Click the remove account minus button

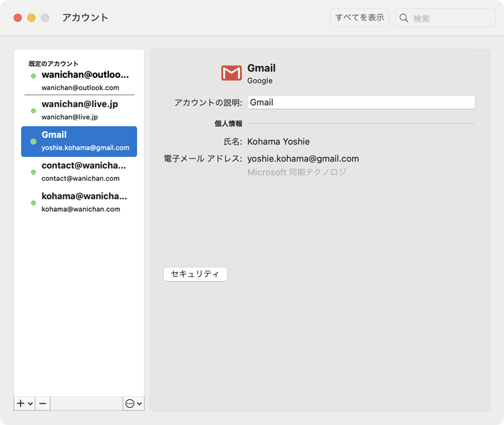[x=43, y=403]
